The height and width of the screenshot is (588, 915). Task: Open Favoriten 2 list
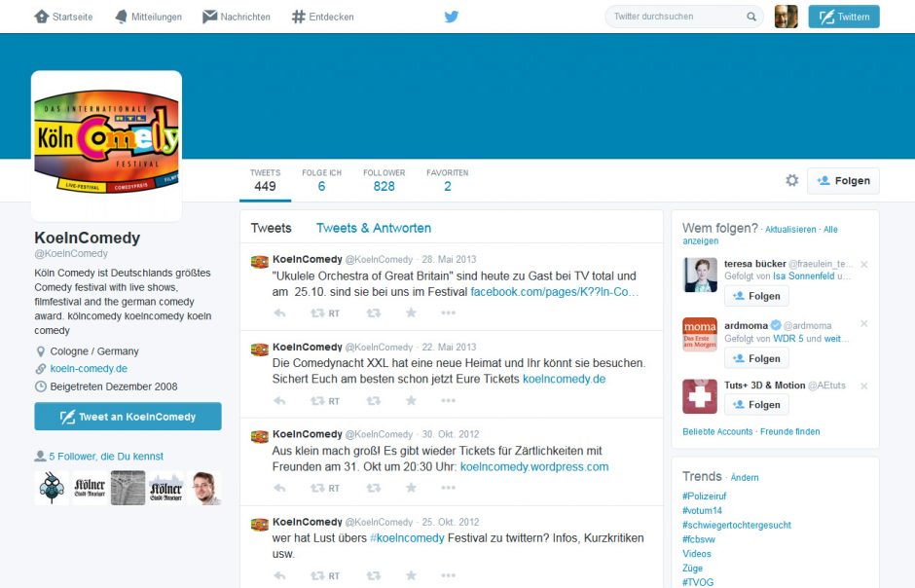pyautogui.click(x=447, y=180)
